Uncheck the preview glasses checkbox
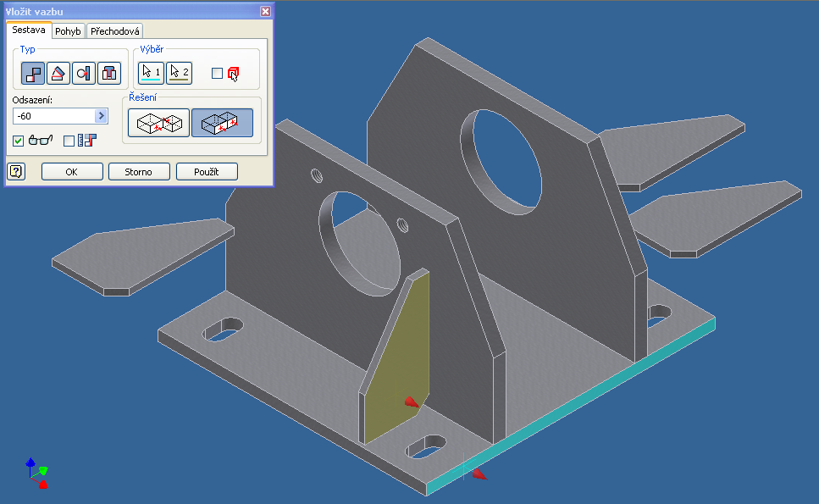Image resolution: width=819 pixels, height=504 pixels. [19, 141]
